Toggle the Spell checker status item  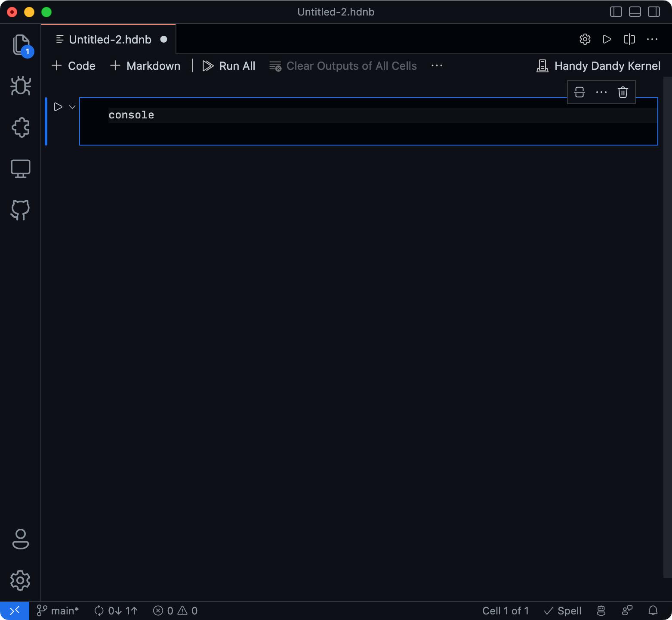563,611
